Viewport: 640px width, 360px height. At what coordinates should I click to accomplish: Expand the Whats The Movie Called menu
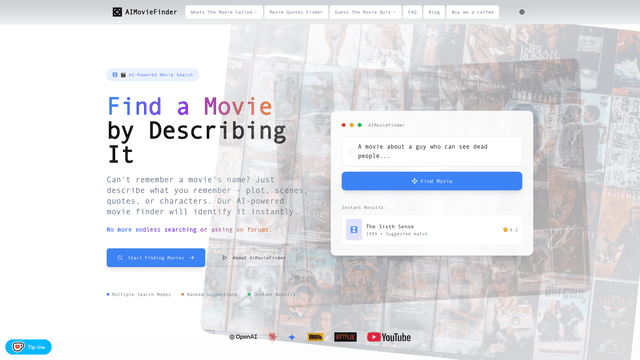(x=224, y=12)
